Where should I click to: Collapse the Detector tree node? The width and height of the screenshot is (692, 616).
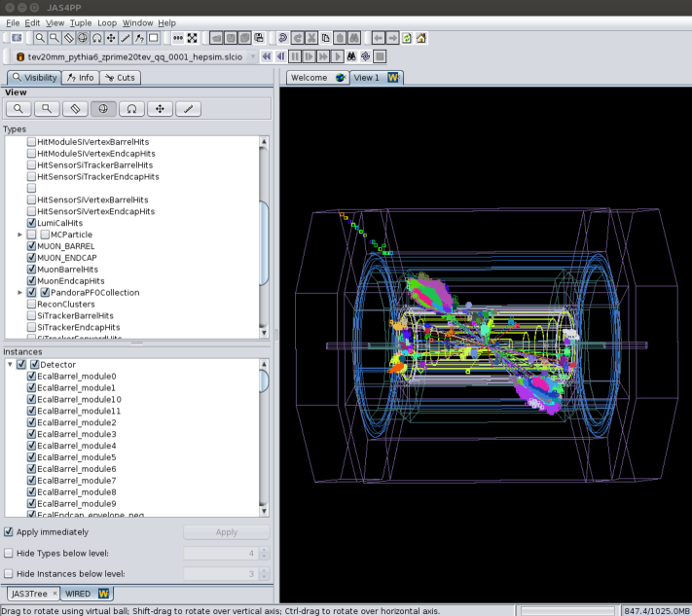point(10,364)
